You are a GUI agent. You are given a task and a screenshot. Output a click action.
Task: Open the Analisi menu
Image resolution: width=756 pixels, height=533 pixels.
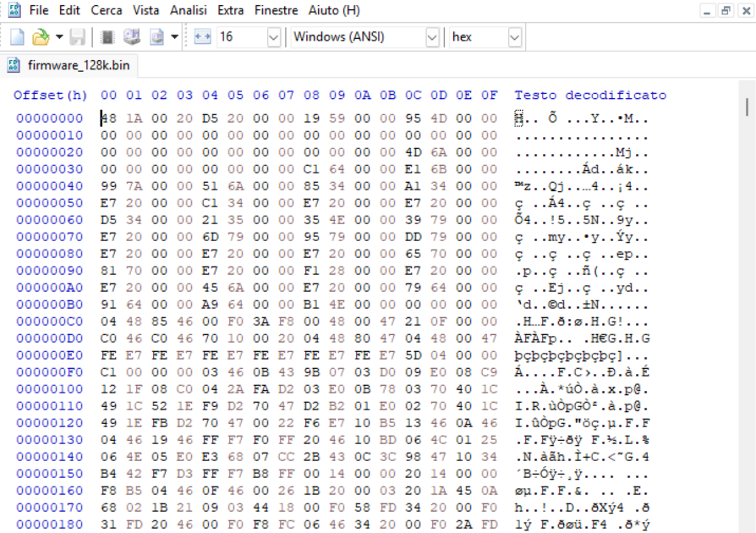189,11
